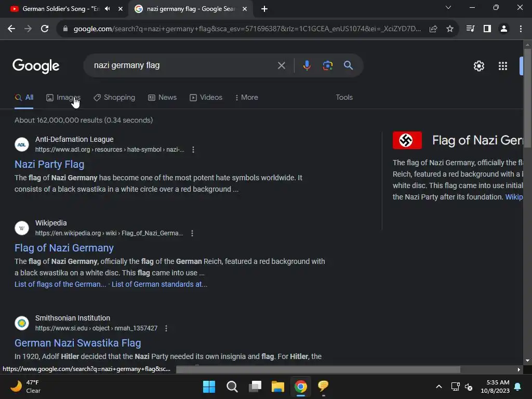View site information lock icon
The image size is (532, 399).
(65, 29)
